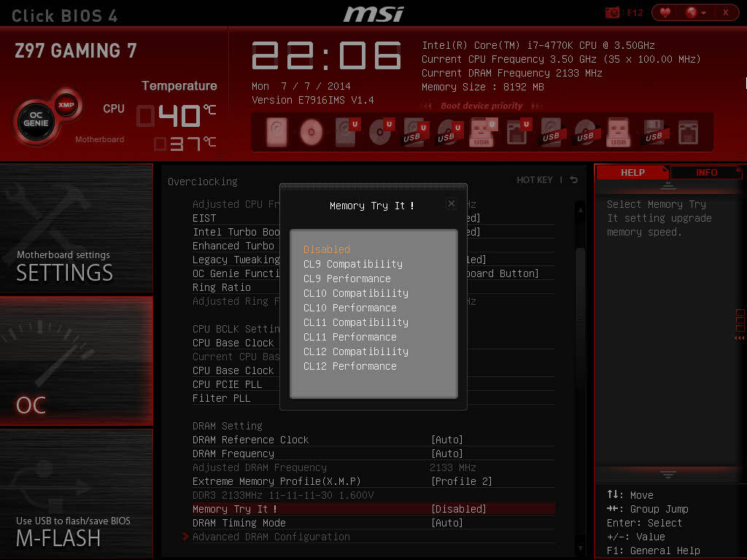
Task: Select the non-UEFI USB hard disk boot icon
Action: [x=552, y=132]
